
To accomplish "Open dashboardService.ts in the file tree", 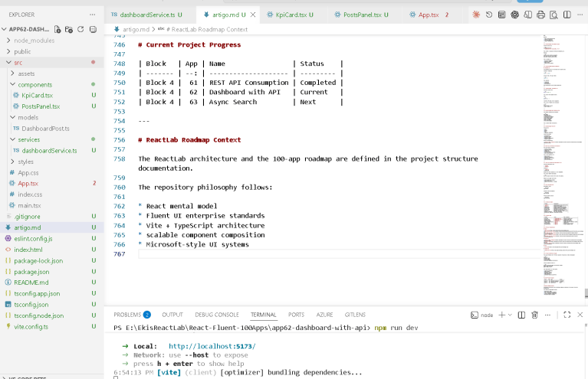I will 49,151.
